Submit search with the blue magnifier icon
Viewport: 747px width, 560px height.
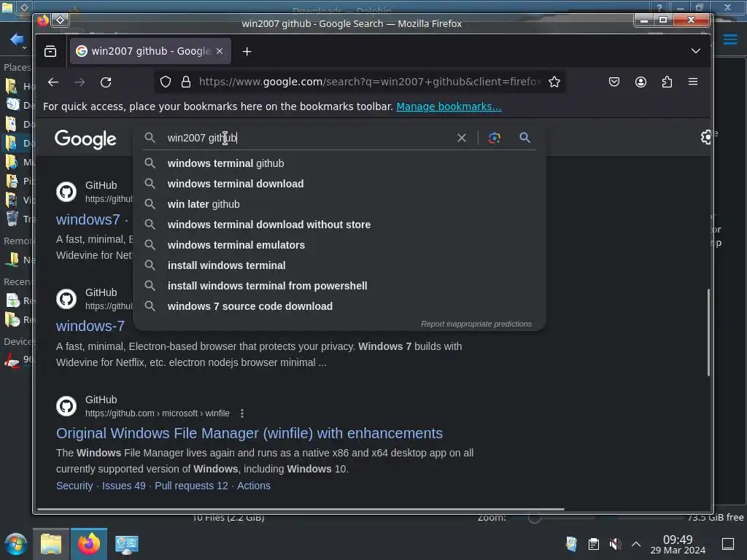click(525, 138)
